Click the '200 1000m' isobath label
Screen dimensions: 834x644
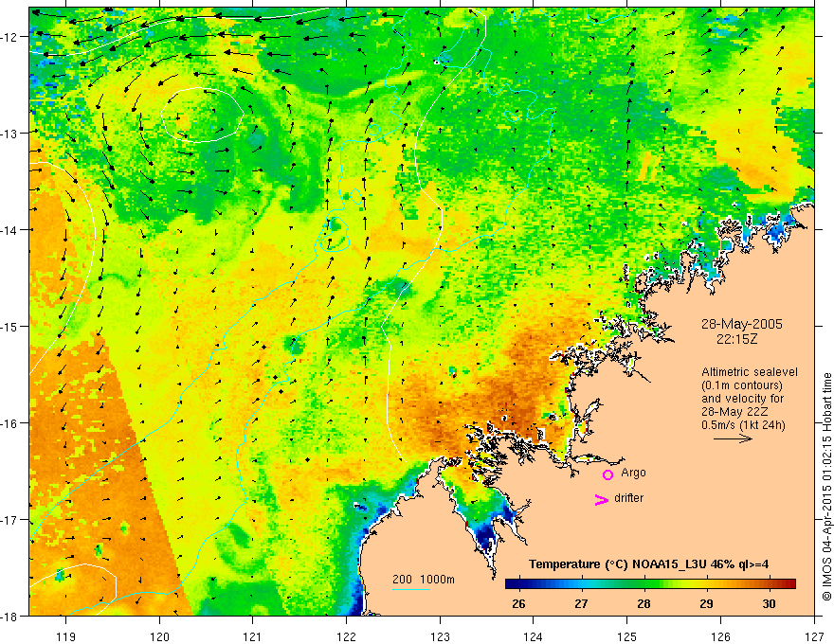(424, 580)
